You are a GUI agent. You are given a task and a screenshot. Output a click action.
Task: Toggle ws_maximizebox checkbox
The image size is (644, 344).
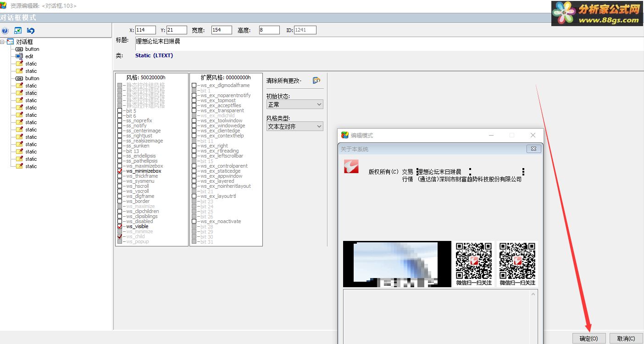120,166
